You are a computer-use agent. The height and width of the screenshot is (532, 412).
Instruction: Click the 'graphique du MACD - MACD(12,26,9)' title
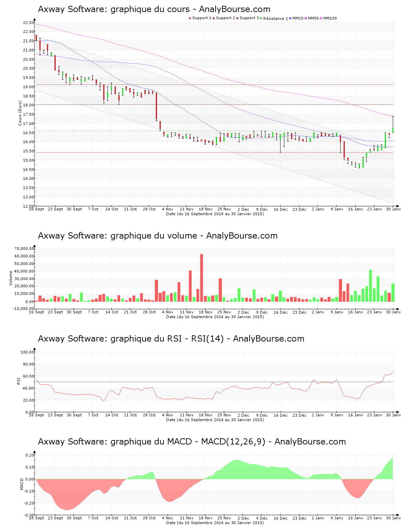click(192, 442)
